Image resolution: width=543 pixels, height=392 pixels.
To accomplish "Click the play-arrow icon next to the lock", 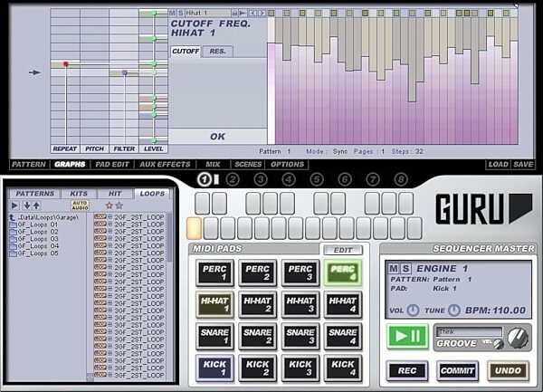I will point(243,14).
